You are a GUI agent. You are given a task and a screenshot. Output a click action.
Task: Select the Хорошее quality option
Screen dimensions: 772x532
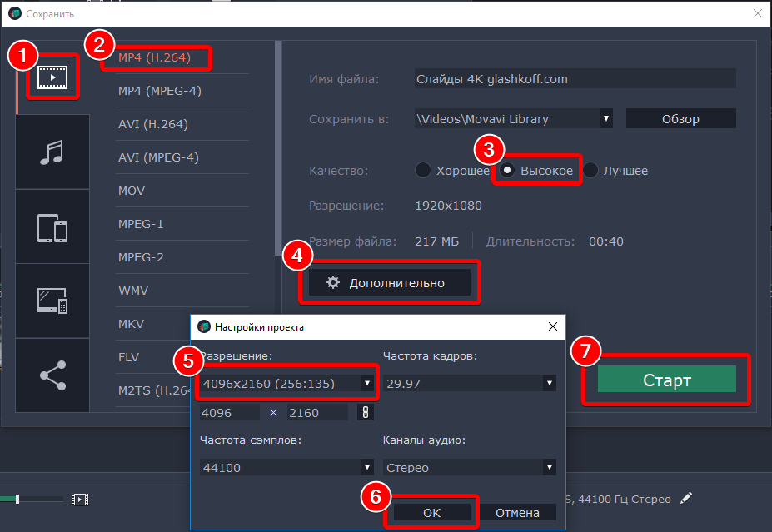pos(424,171)
